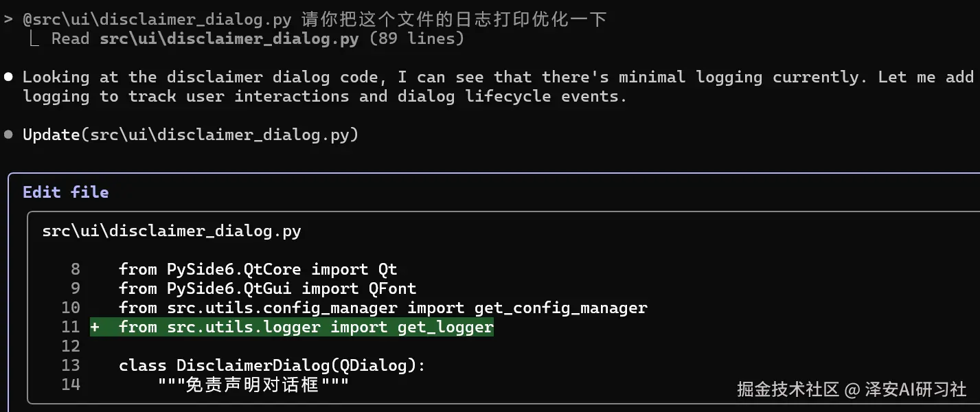Image resolution: width=980 pixels, height=412 pixels.
Task: Click the "(89 lines)" text in the Read result
Action: pos(417,38)
